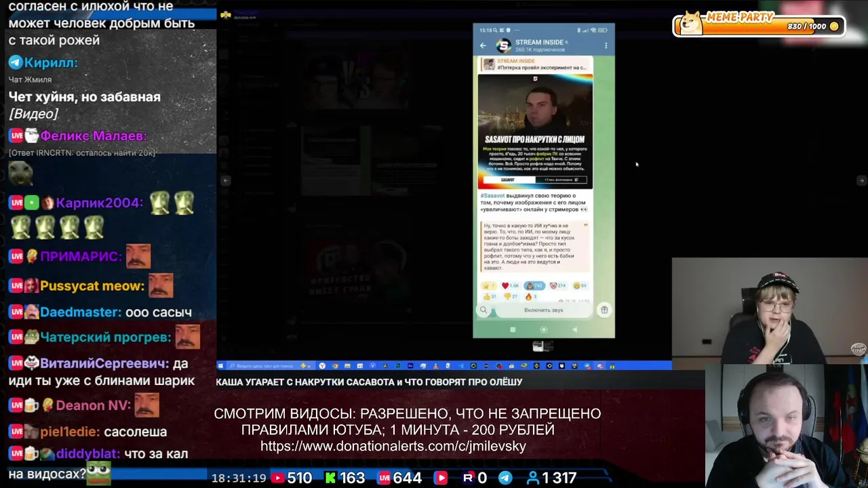This screenshot has width=868, height=488.
Task: Click the Включить звук button
Action: click(x=543, y=310)
